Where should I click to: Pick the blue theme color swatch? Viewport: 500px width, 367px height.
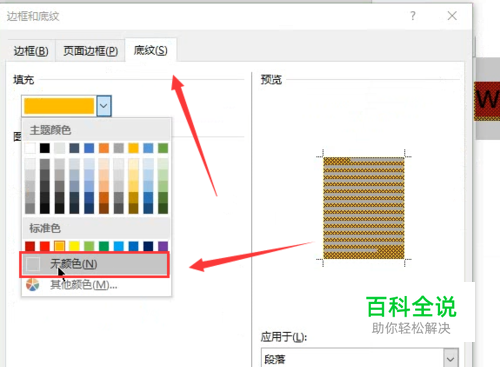[89, 148]
